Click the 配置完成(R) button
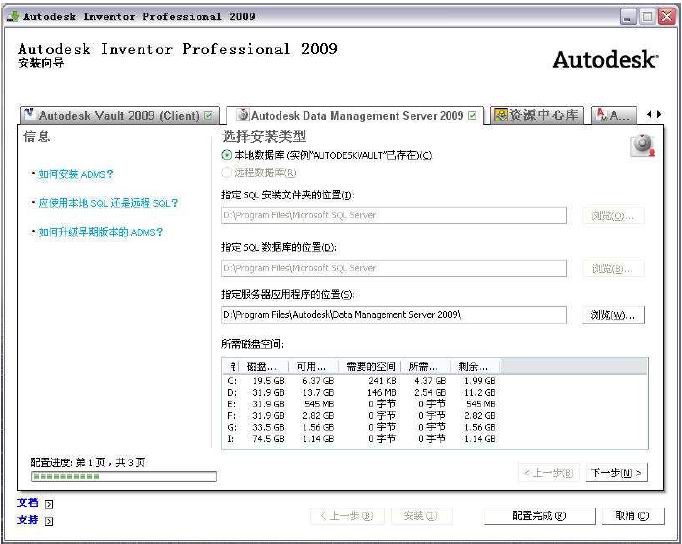The height and width of the screenshot is (544, 682). (x=539, y=516)
